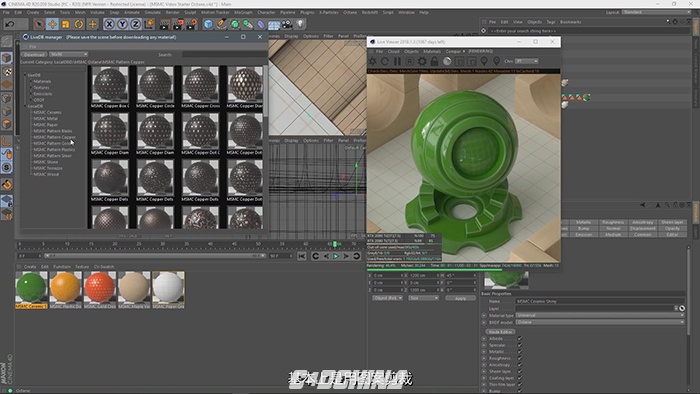Pause rendering in Live Viewer
Screen dimensions: 700x394
tap(397, 62)
